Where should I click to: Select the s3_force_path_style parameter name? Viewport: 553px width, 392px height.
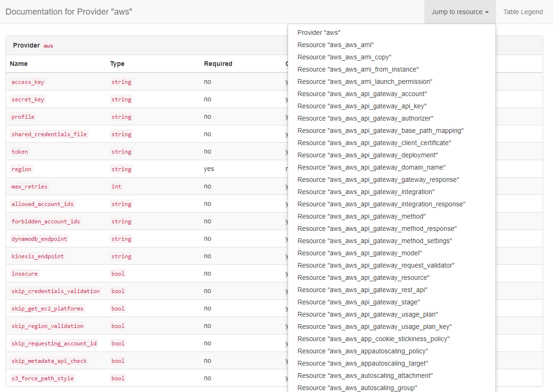pos(42,378)
